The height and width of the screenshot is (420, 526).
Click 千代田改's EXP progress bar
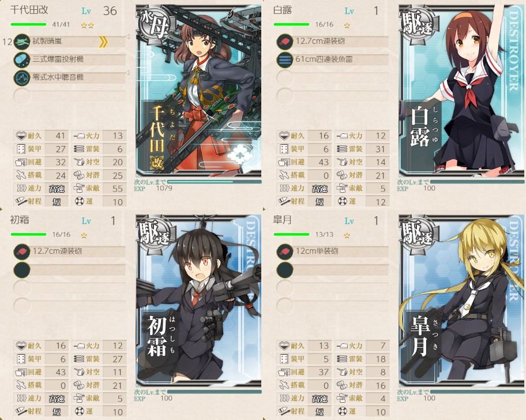tap(215, 182)
